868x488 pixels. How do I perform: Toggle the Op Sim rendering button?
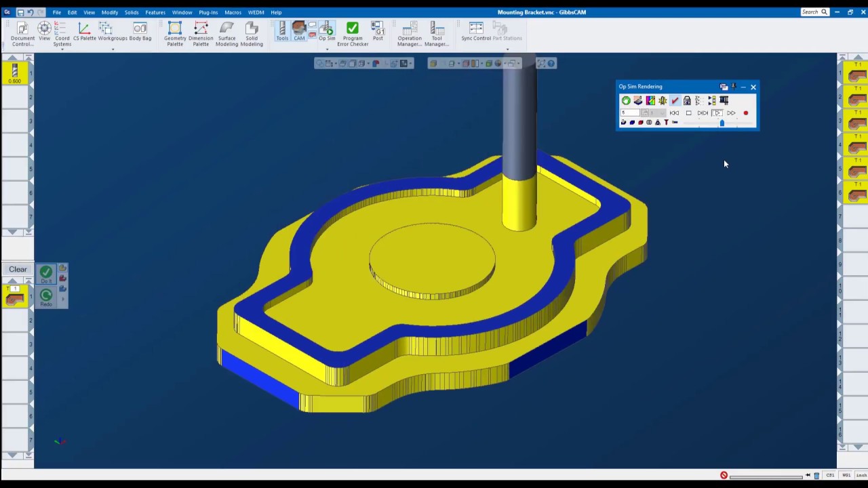(x=327, y=31)
